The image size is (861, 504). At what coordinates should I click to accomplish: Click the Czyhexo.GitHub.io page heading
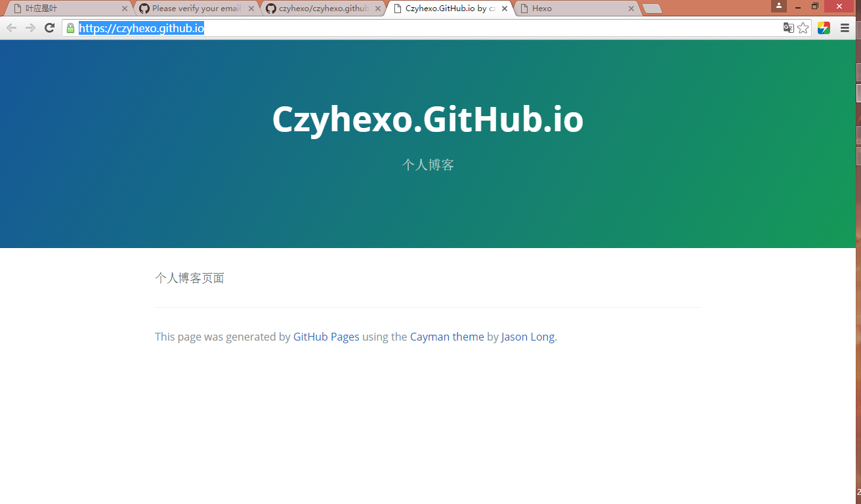click(x=428, y=119)
